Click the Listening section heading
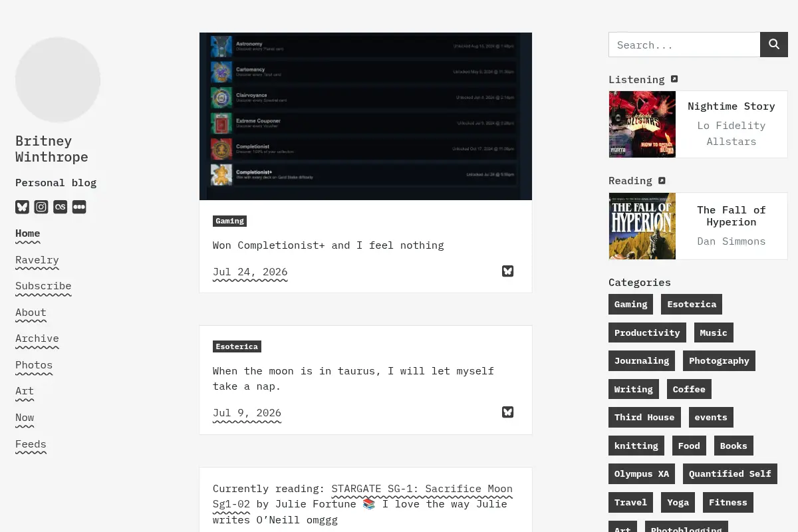 tap(636, 79)
